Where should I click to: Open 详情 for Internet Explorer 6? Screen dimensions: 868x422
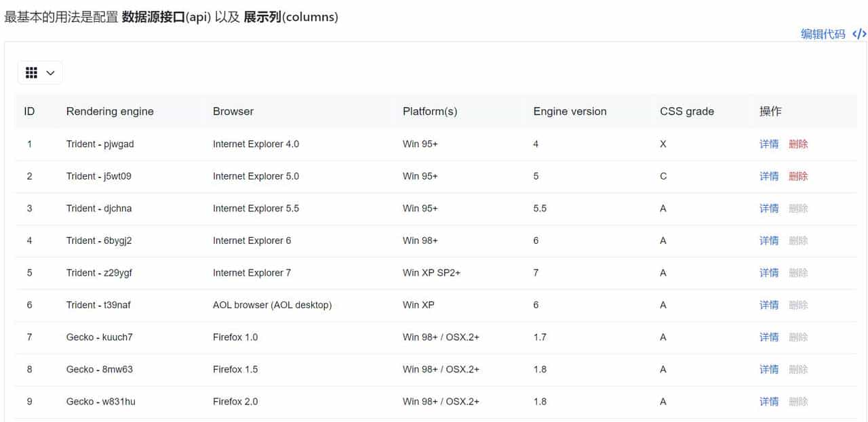coord(768,240)
